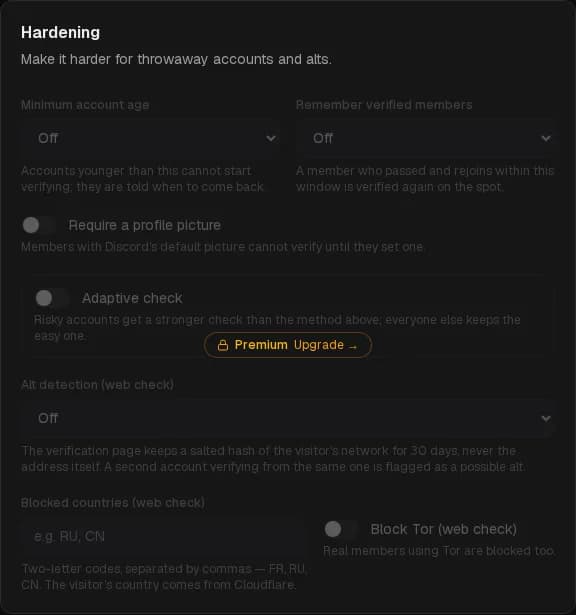The image size is (576, 615).
Task: Click the Block Tor (web check) label
Action: (x=443, y=529)
